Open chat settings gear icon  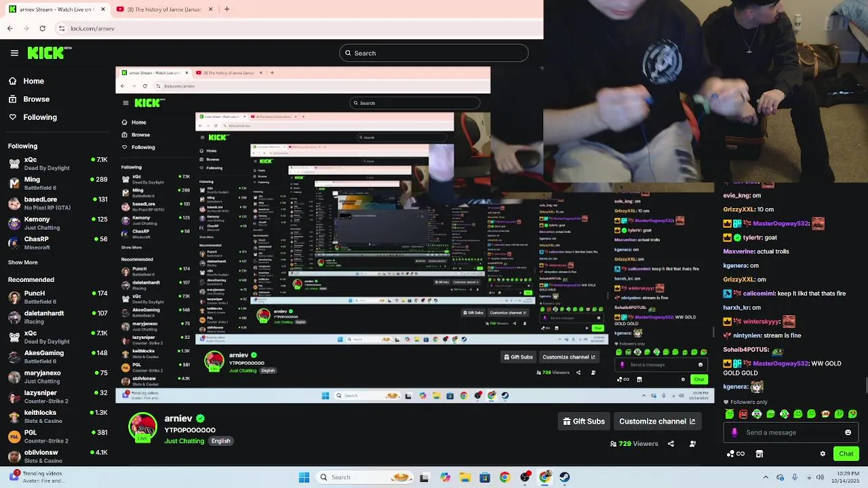[x=823, y=454]
